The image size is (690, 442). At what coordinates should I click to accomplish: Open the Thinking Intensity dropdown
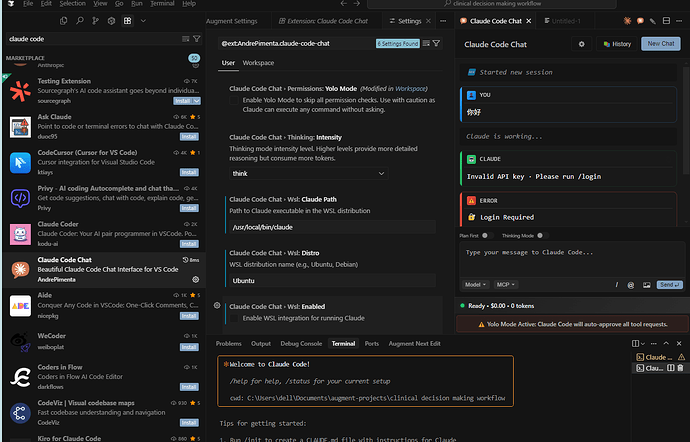308,173
